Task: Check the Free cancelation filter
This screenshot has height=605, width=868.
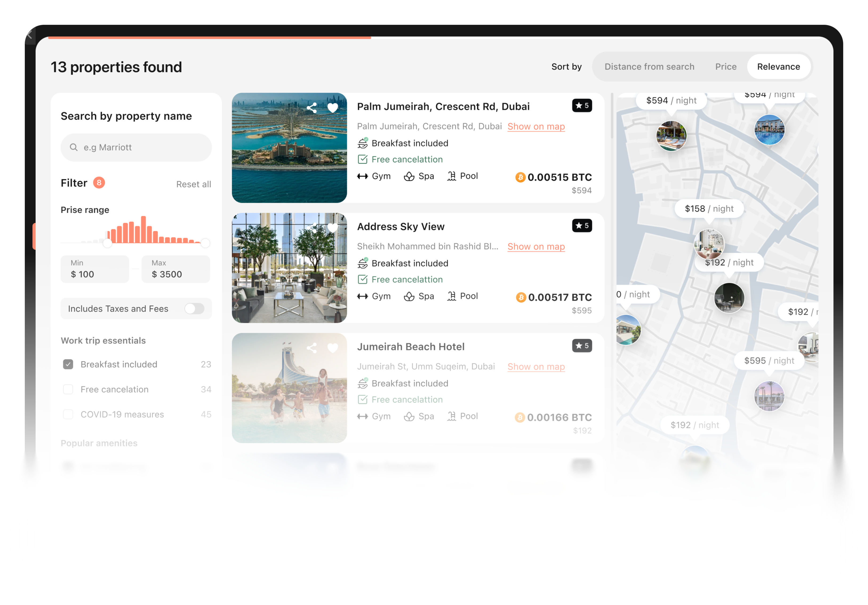Action: [x=68, y=389]
